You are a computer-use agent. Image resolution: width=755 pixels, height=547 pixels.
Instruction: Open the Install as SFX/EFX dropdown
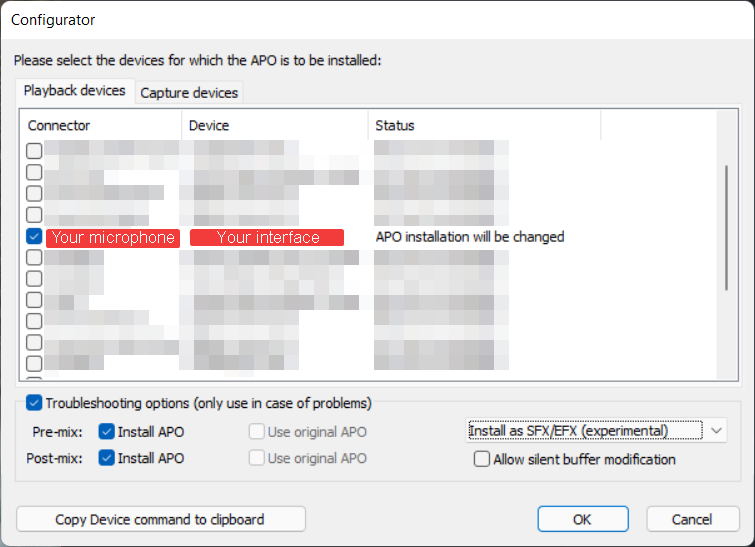[x=596, y=430]
